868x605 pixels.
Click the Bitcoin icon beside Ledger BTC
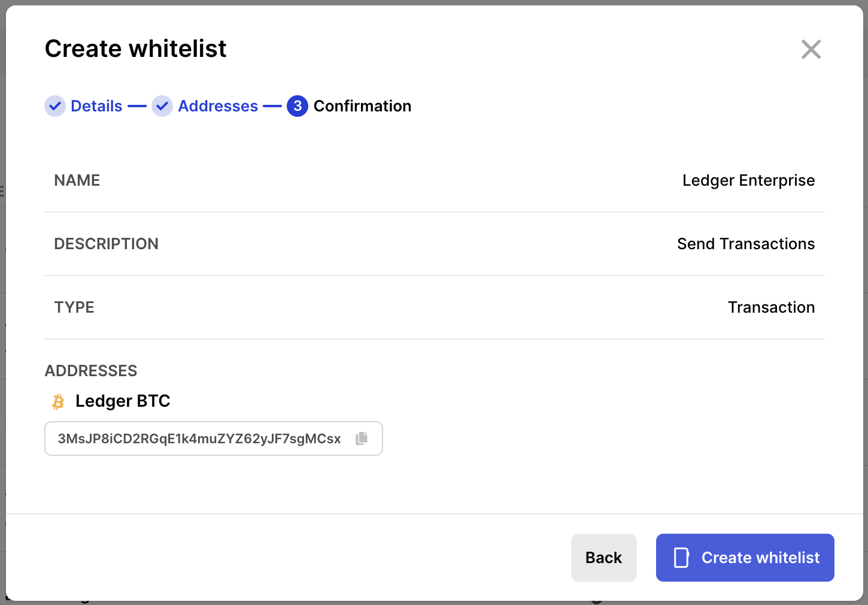click(x=58, y=402)
